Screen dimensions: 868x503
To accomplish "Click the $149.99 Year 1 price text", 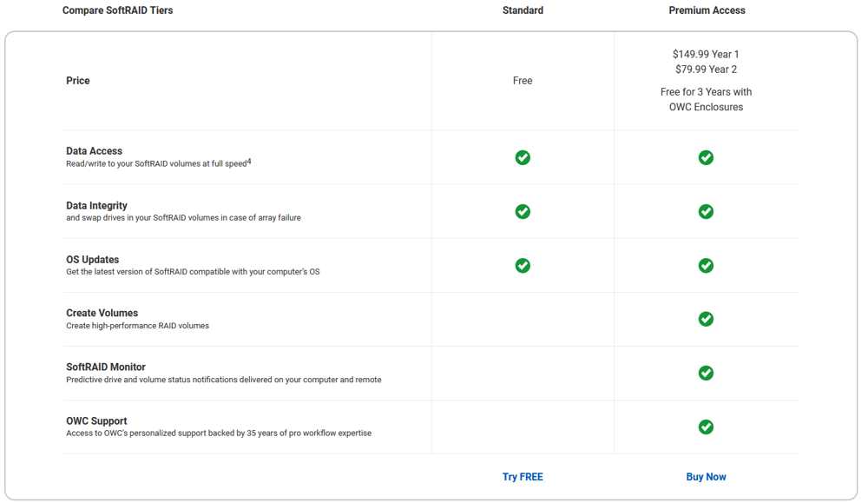I will click(x=706, y=54).
